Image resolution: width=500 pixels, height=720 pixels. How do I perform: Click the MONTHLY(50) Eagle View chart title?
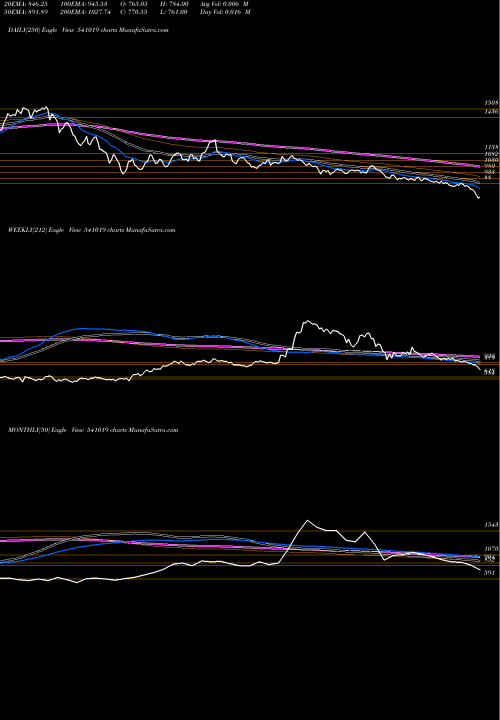tap(93, 430)
